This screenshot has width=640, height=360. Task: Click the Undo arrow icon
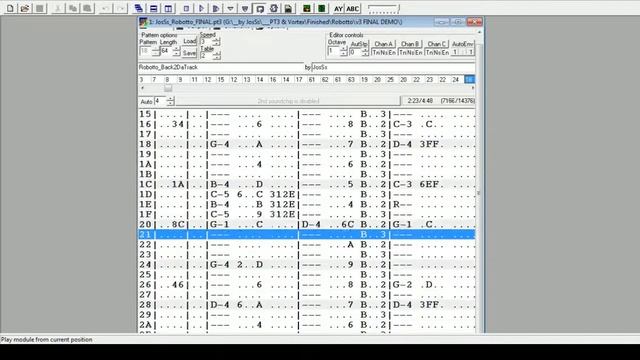coord(105,8)
